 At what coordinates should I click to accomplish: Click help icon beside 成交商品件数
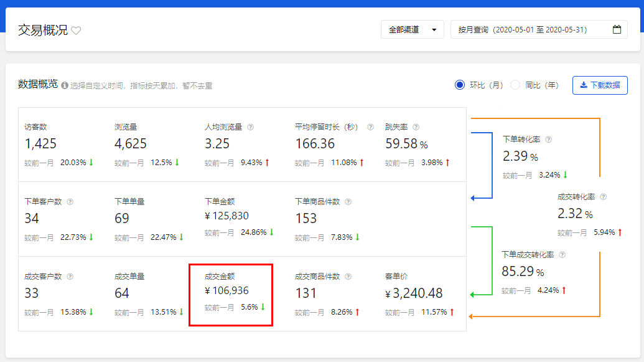pos(348,277)
